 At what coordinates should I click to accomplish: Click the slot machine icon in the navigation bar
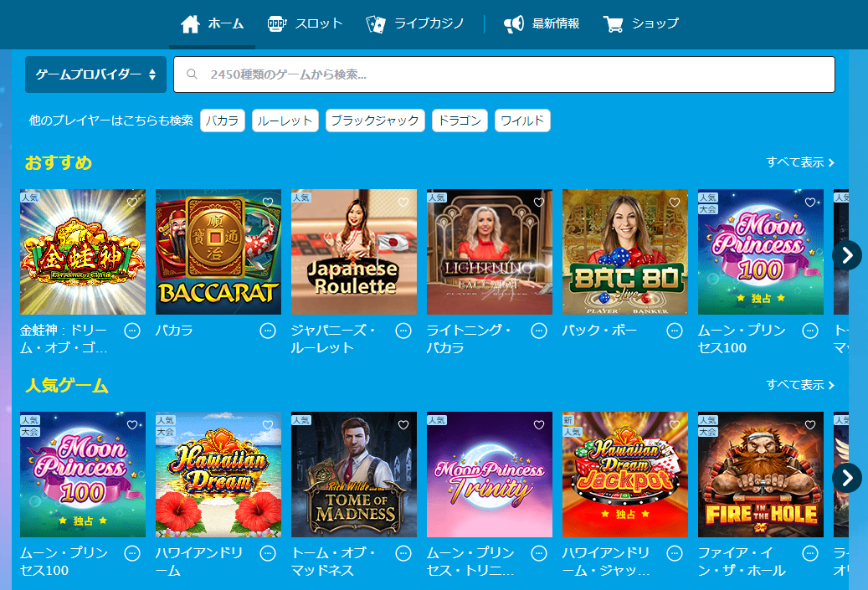point(277,23)
